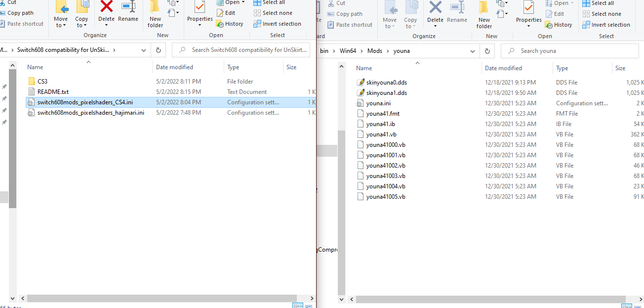Click Paste shortcut in youna window
This screenshot has width=644, height=308.
pyautogui.click(x=349, y=25)
